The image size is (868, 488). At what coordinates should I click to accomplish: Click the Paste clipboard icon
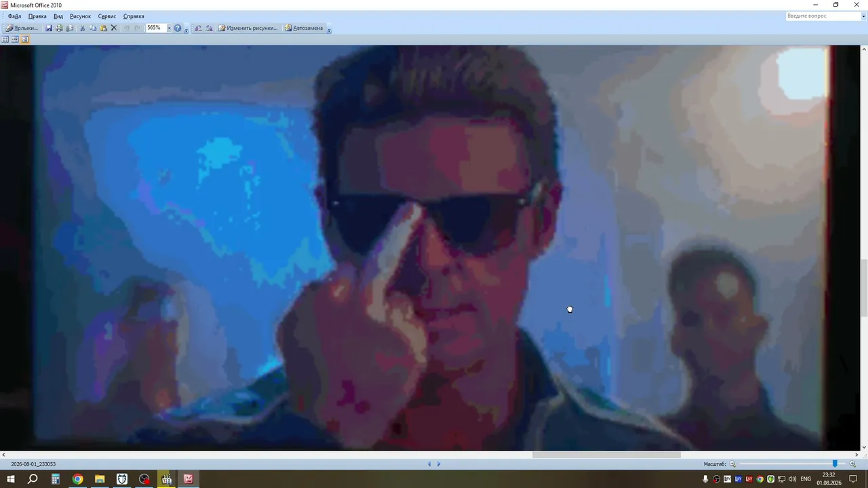pyautogui.click(x=103, y=28)
